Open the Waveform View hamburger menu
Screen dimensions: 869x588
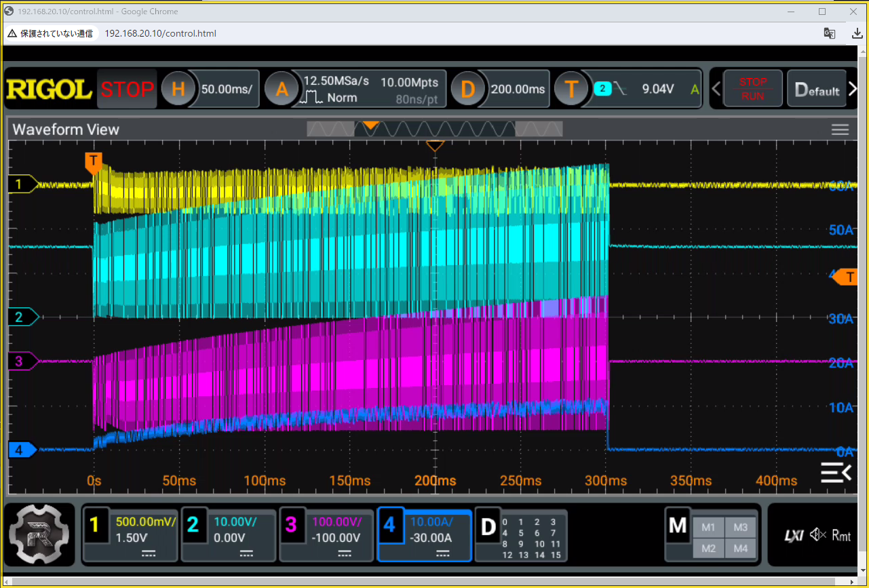840,130
